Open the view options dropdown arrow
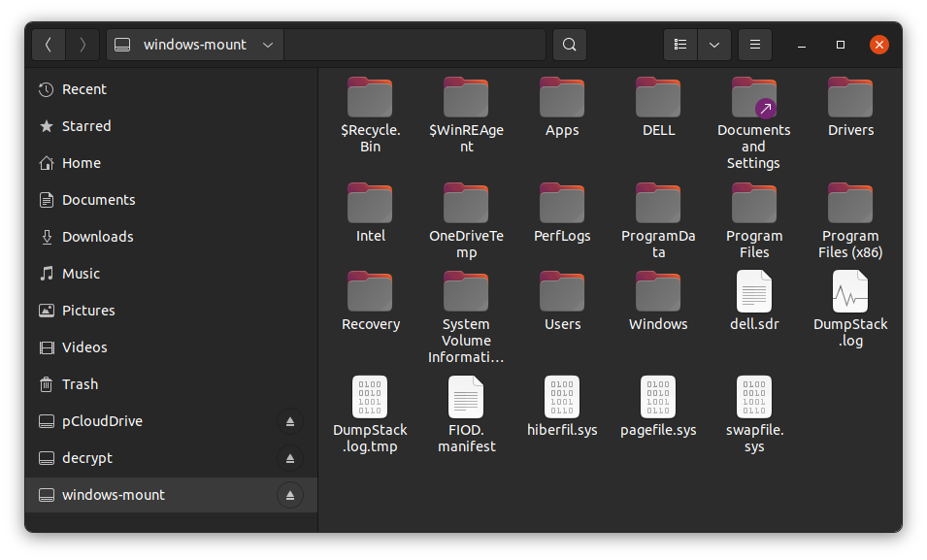This screenshot has height=560, width=927. [714, 45]
